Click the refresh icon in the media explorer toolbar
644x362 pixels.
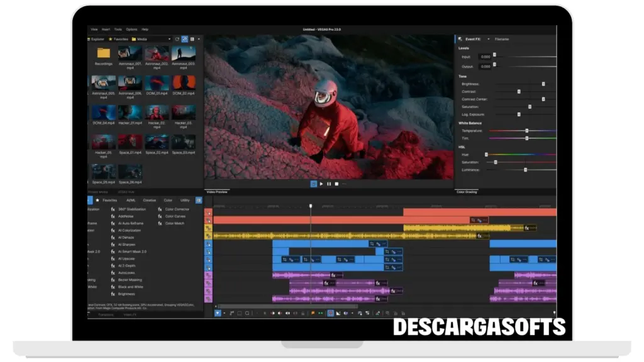(177, 39)
